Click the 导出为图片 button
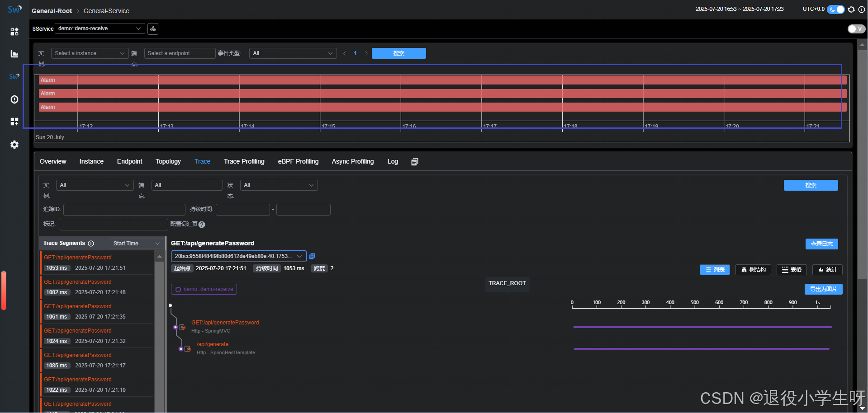 point(824,289)
